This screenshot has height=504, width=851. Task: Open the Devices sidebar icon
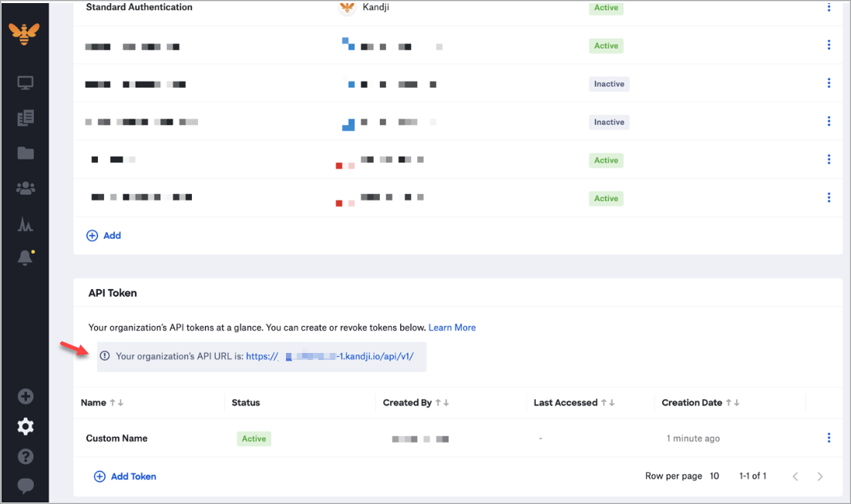click(x=25, y=82)
